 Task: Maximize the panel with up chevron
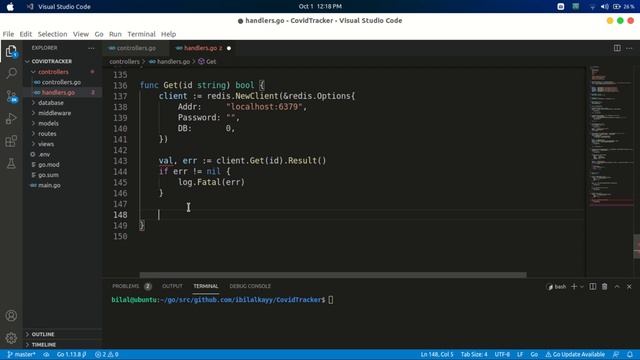(617, 287)
